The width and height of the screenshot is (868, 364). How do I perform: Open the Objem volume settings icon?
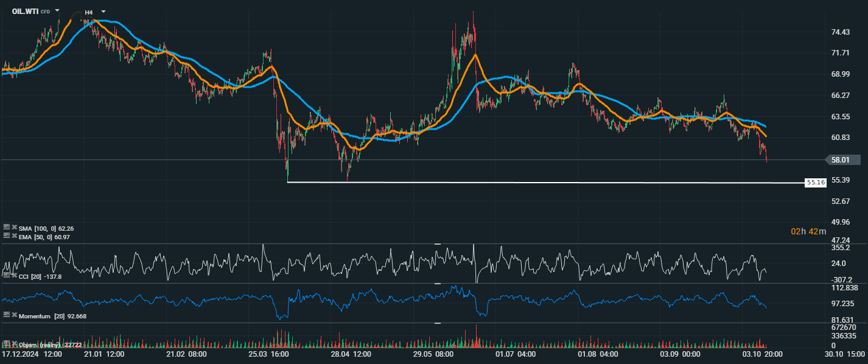(x=7, y=344)
